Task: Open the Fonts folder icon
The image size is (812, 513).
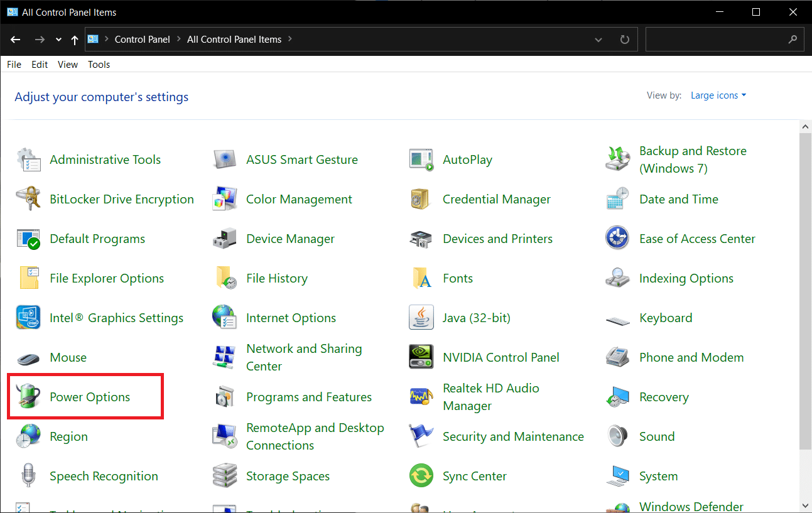Action: [x=421, y=278]
